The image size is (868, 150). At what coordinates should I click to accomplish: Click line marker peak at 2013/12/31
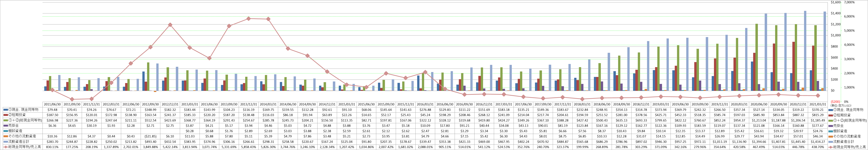pyautogui.click(x=249, y=19)
